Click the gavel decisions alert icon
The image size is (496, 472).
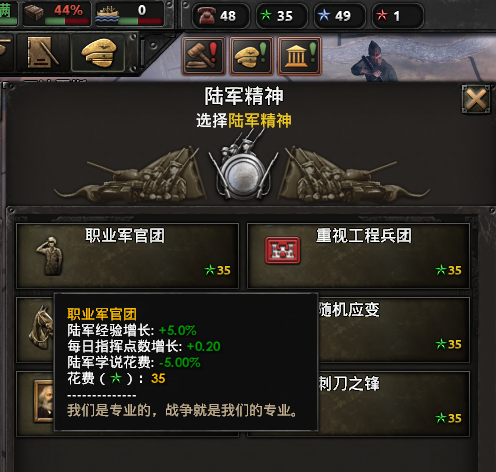click(203, 56)
